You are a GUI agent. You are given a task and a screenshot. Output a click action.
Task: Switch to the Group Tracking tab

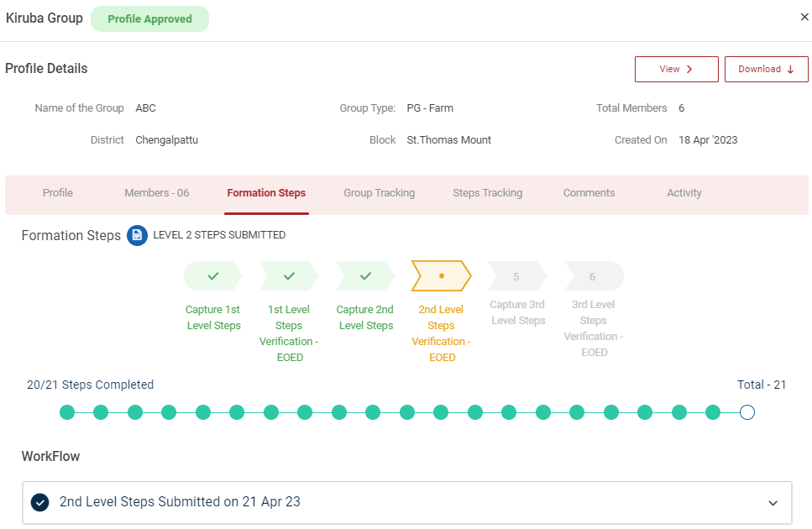pos(379,193)
